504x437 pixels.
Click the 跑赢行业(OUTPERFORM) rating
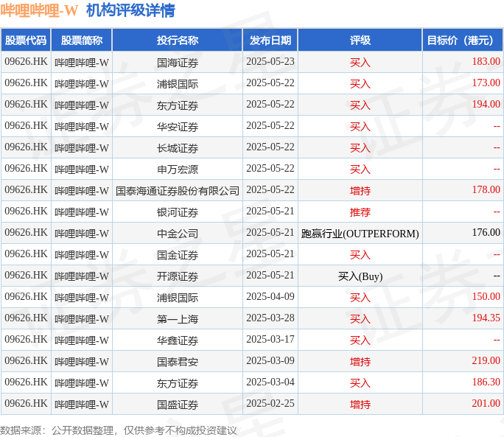coord(360,234)
